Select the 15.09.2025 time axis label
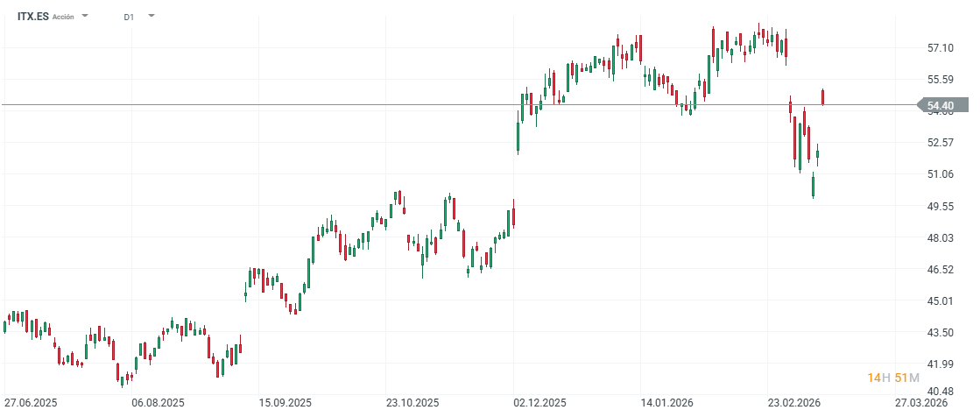The image size is (980, 417). coord(284,403)
